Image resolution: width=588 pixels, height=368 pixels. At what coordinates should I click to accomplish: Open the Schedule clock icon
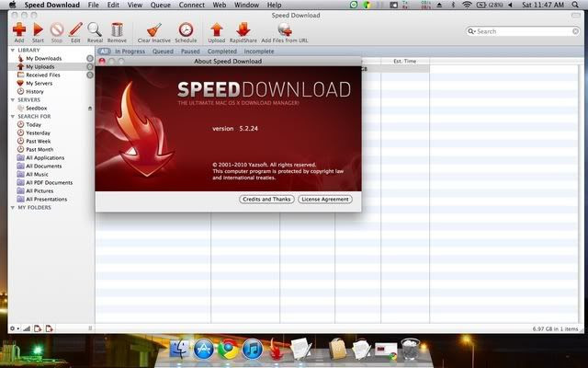tap(186, 29)
